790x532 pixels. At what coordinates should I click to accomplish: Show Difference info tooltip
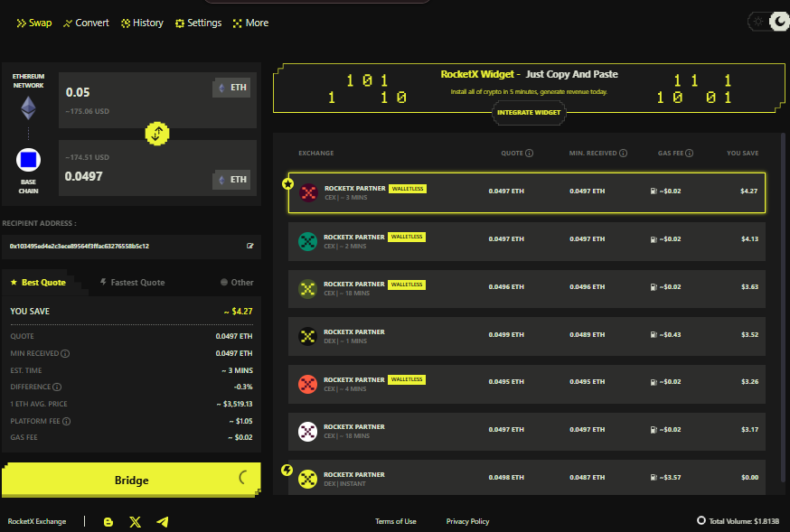(x=57, y=387)
